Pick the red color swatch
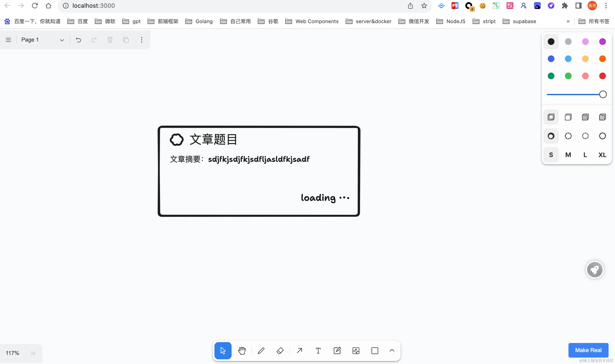The width and height of the screenshot is (615, 364). point(602,76)
